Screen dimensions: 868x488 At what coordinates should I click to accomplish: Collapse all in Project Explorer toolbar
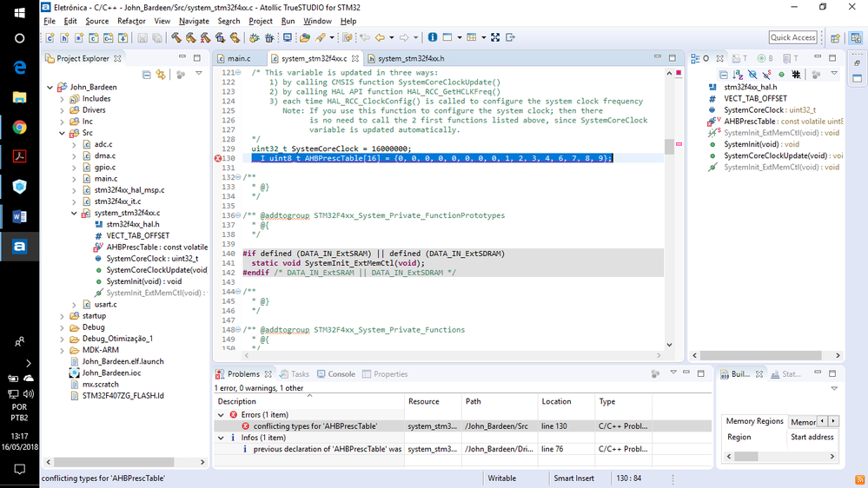tap(146, 74)
